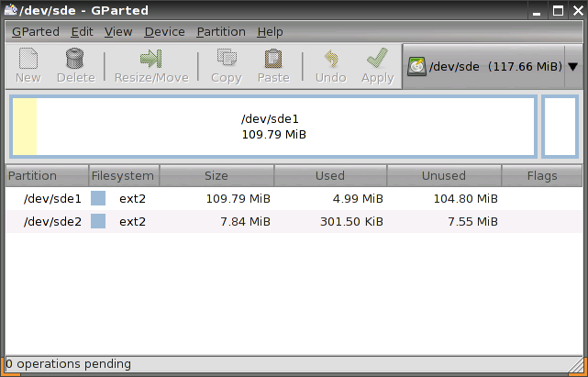Open the GParted menu
This screenshot has height=377, width=588.
35,31
